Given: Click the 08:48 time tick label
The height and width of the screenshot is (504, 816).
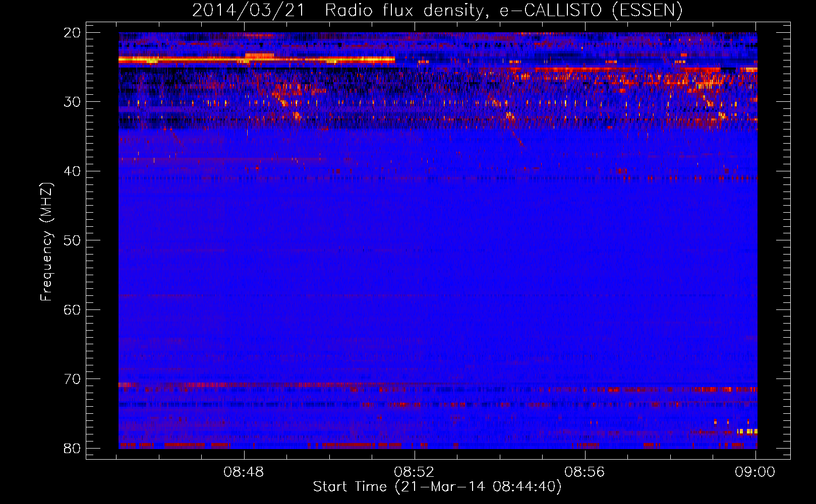Looking at the screenshot, I should coord(244,472).
